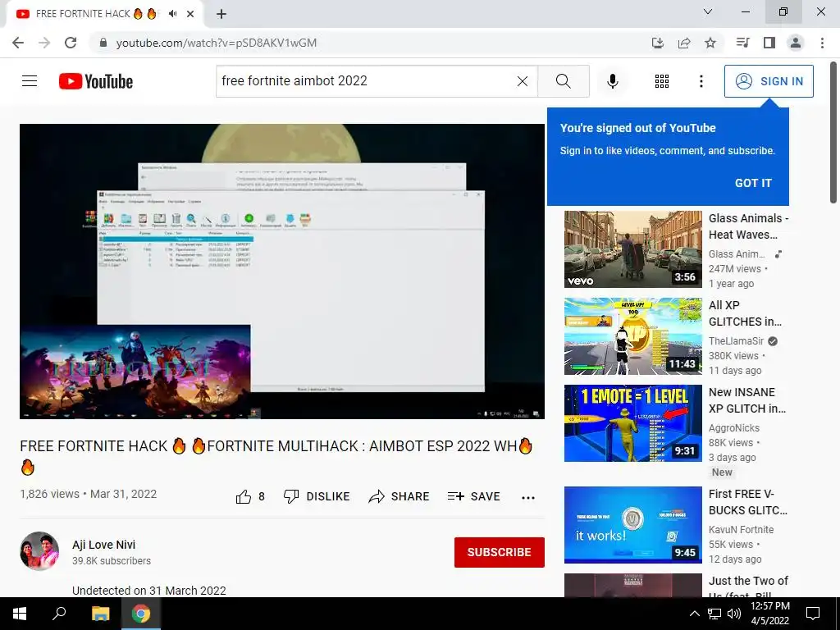Open All XP GLITCHES video thumbnail
The image size is (840, 630).
pyautogui.click(x=632, y=336)
